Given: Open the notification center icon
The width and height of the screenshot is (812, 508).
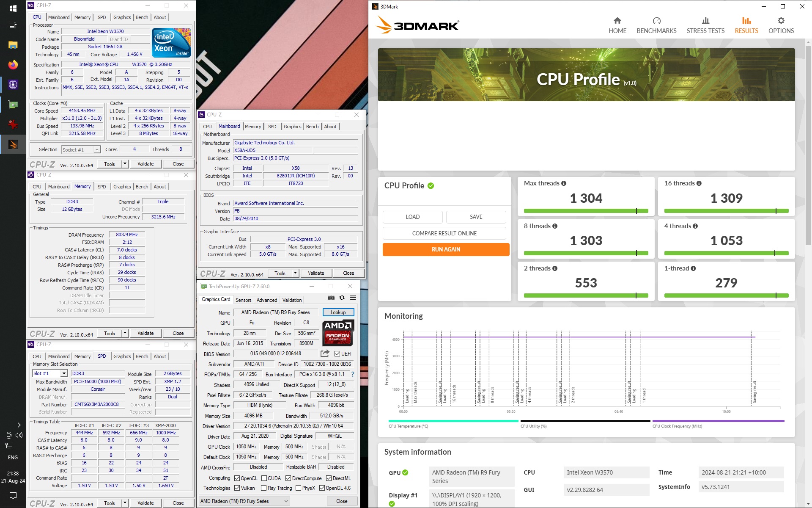Looking at the screenshot, I should click(x=13, y=495).
